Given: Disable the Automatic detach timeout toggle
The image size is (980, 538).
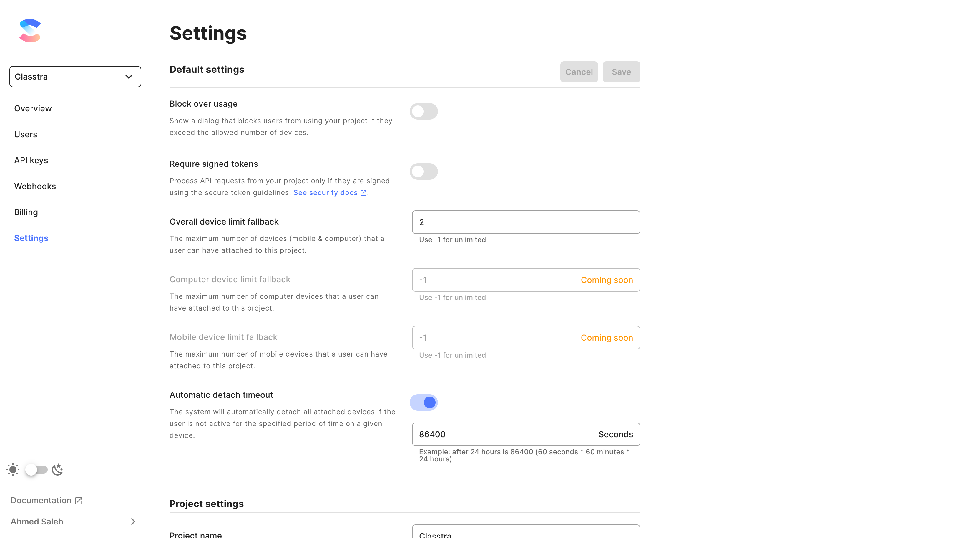Looking at the screenshot, I should tap(423, 402).
